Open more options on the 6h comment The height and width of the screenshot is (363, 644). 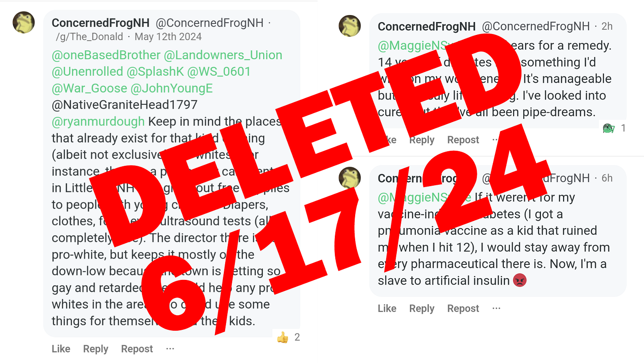(x=496, y=308)
